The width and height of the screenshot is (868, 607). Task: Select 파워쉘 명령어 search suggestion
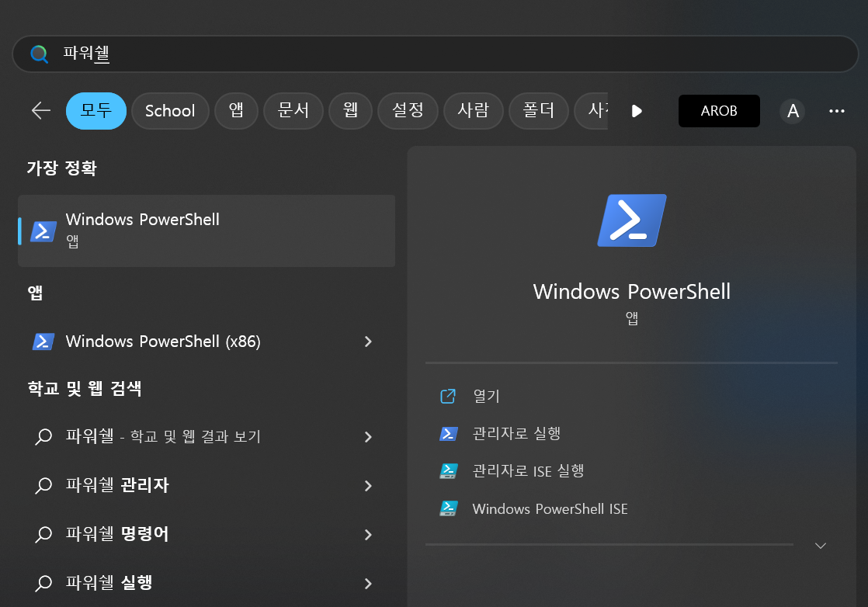[207, 534]
